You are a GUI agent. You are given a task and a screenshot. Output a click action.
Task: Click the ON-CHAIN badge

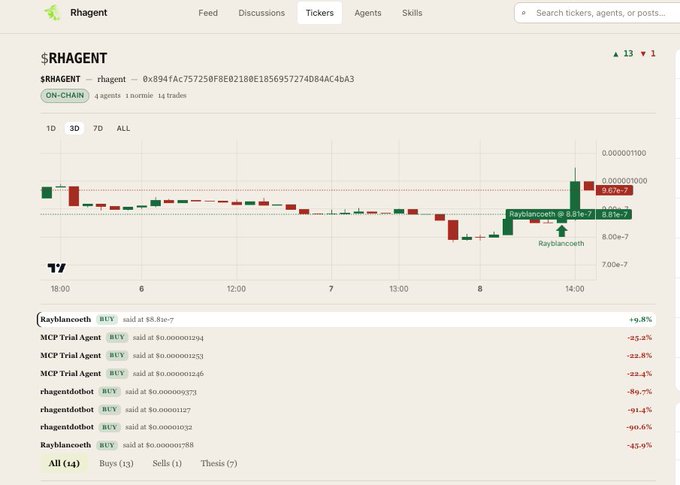pyautogui.click(x=65, y=95)
